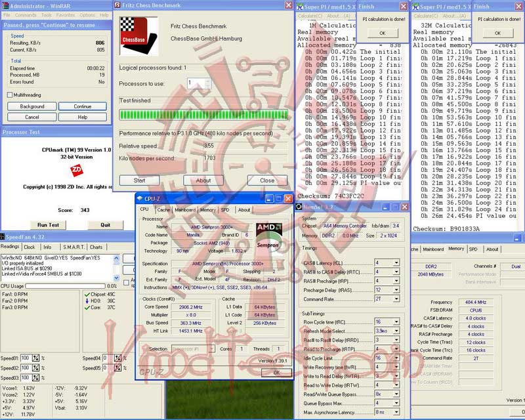Open the RAS# to CAS# Delay dropdown

pyautogui.click(x=396, y=272)
